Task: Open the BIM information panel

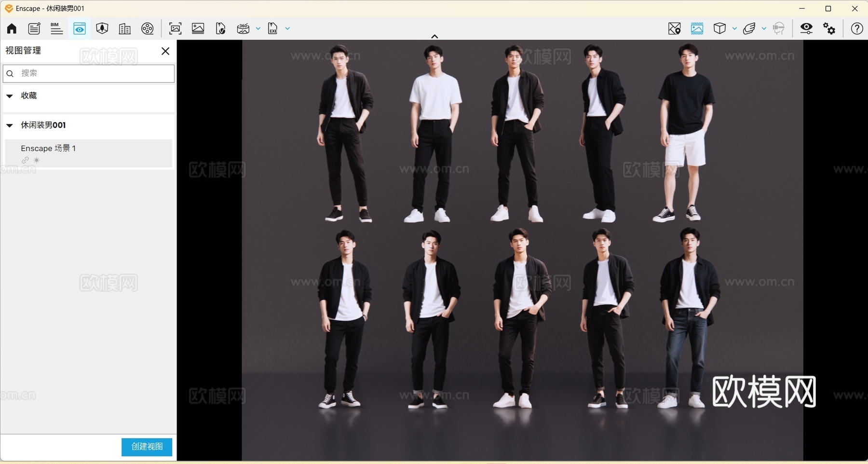Action: 56,28
